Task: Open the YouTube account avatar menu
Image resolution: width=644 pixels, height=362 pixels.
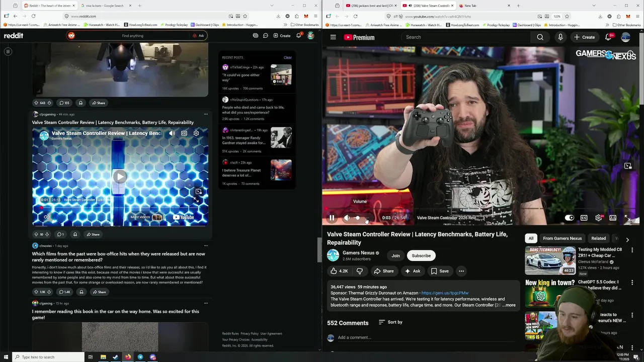Action: click(626, 37)
